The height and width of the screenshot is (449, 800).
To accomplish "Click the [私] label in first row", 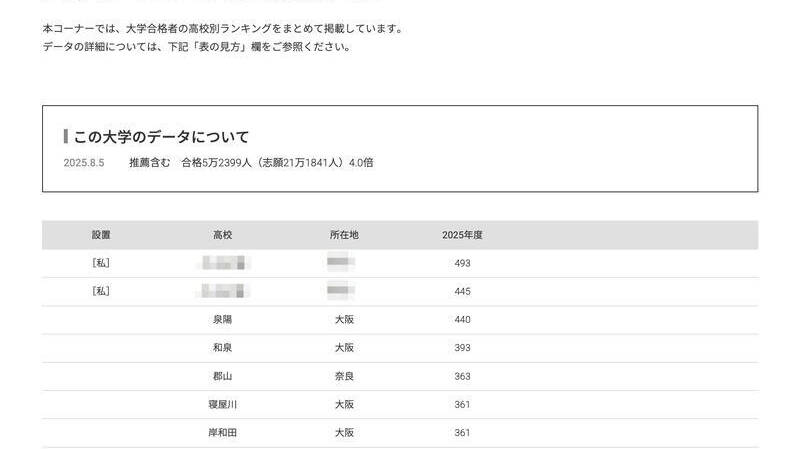I will tap(101, 263).
